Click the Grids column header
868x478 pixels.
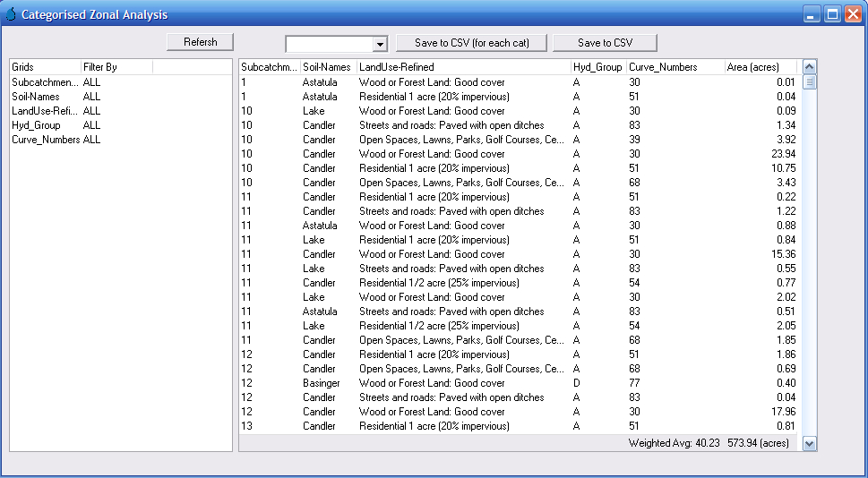tap(46, 67)
